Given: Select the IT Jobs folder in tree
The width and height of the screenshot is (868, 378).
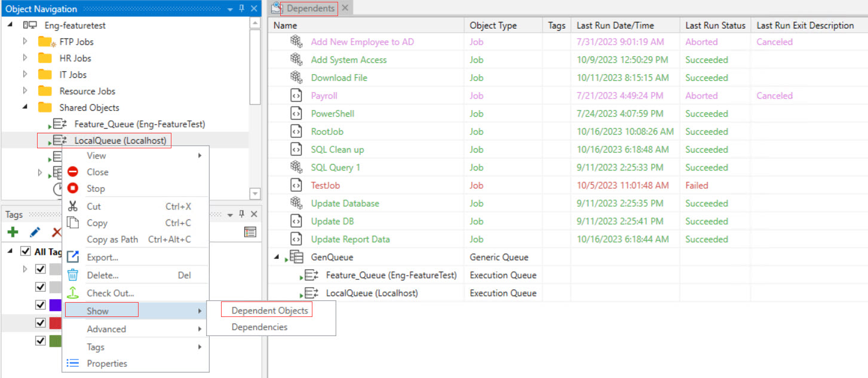Looking at the screenshot, I should click(x=72, y=75).
